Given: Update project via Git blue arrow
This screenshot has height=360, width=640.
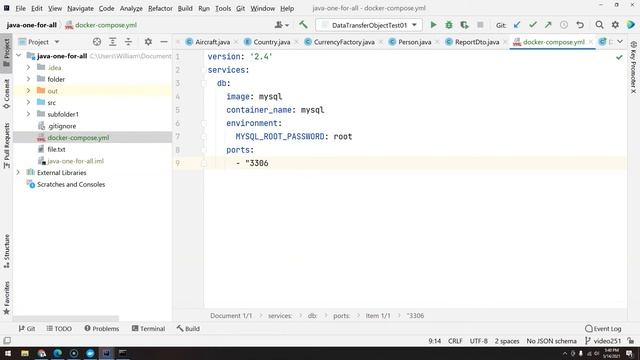Looking at the screenshot, I should (x=517, y=25).
